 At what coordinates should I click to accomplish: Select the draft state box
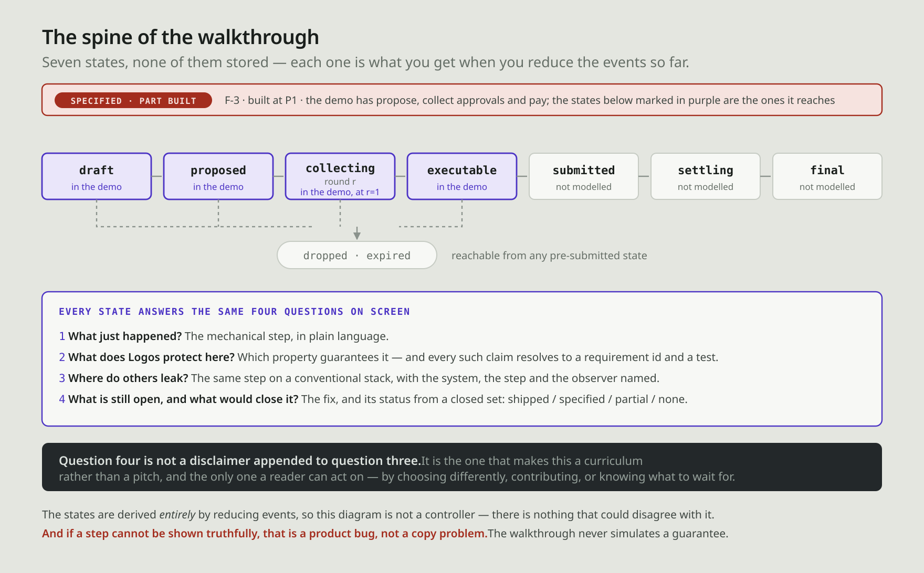[97, 176]
